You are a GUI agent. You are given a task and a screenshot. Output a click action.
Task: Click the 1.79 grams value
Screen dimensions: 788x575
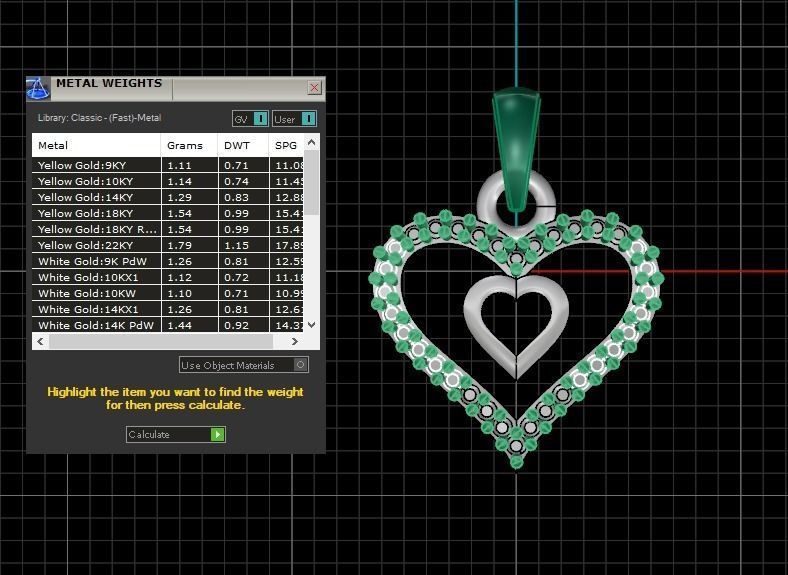[179, 245]
